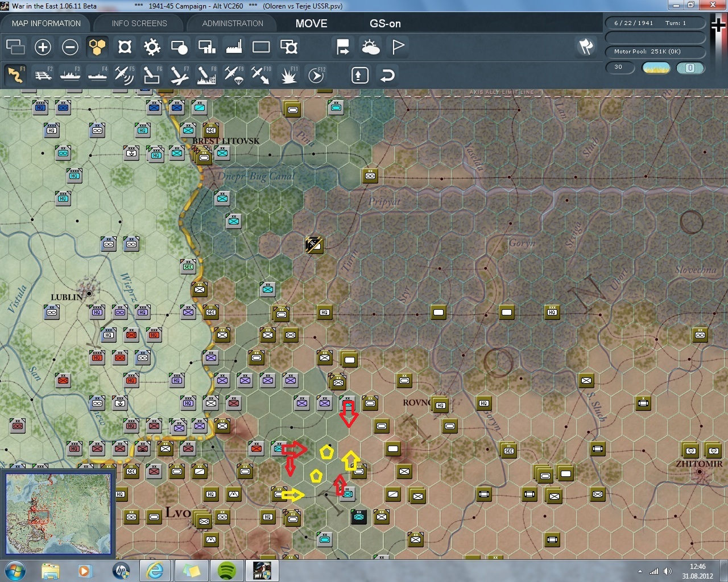Click the LUBLIN city marker
The width and height of the screenshot is (728, 582).
(89, 294)
